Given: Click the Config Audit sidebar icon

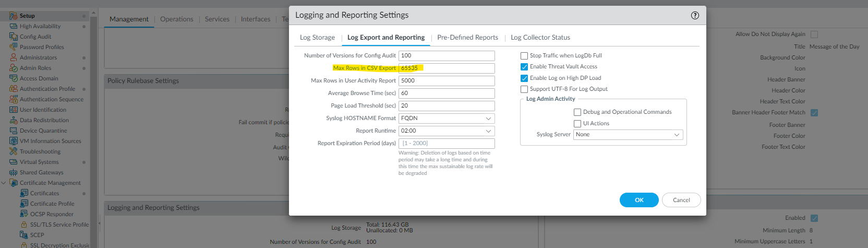Looking at the screenshot, I should [14, 37].
